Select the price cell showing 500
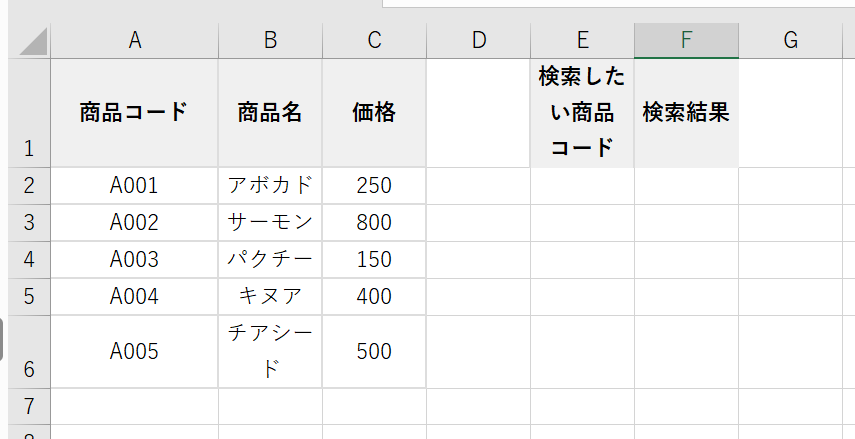Viewport: 855px width, 439px height. click(374, 352)
